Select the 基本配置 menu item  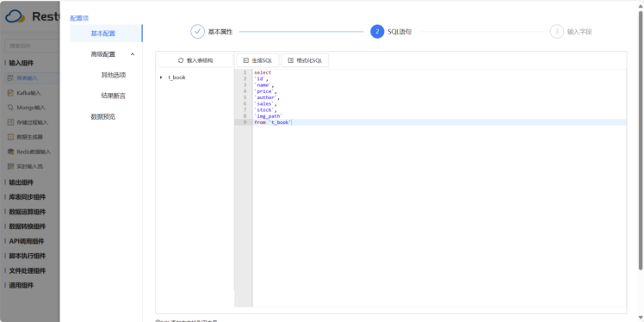107,34
